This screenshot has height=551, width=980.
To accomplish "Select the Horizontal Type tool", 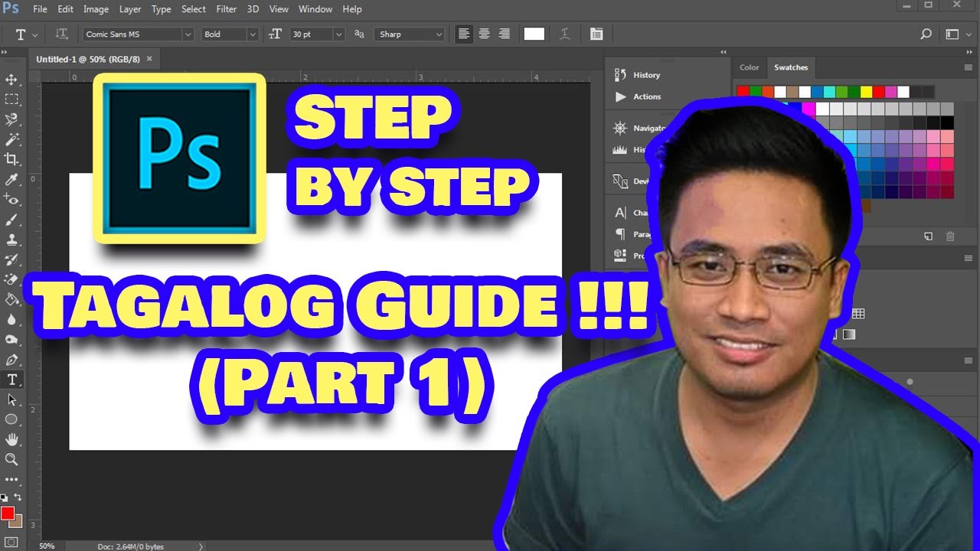I will tap(11, 380).
